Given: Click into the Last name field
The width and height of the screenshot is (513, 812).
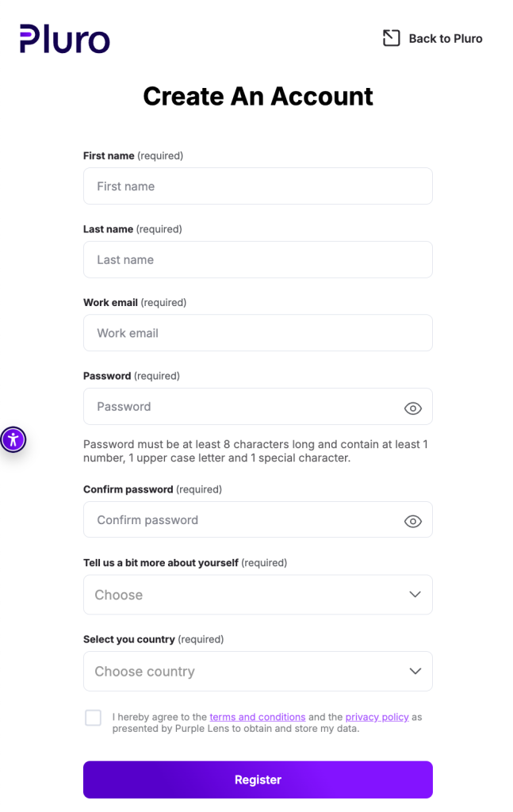Looking at the screenshot, I should (x=258, y=260).
